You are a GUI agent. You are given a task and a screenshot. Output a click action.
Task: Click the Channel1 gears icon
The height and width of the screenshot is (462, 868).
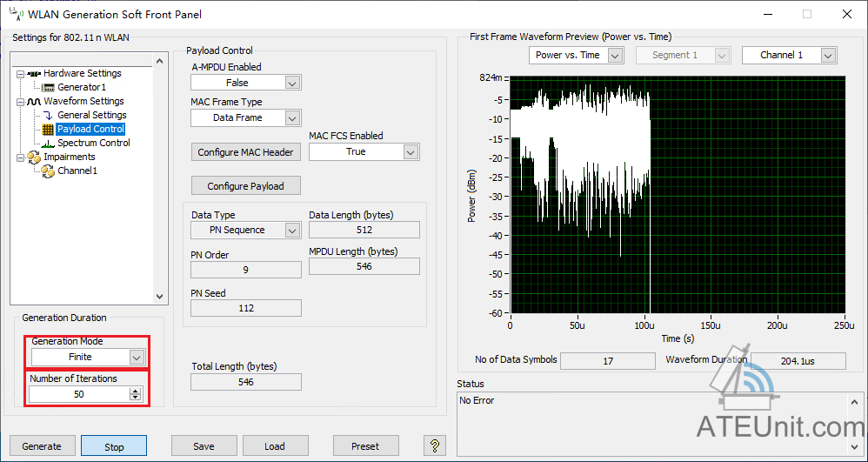(x=48, y=171)
